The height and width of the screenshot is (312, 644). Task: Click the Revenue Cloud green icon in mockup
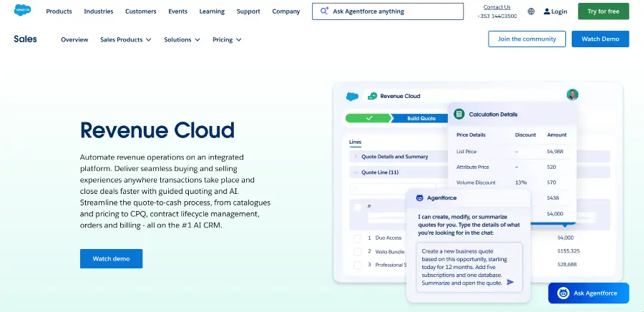click(x=372, y=96)
